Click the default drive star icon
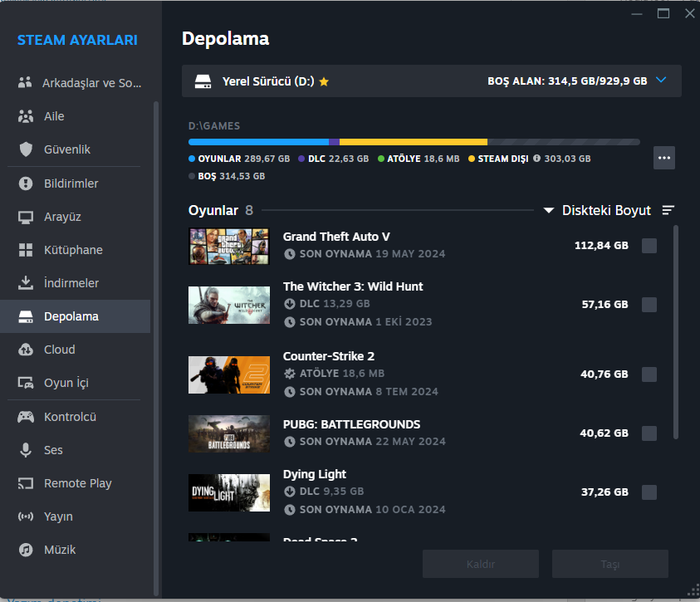 point(324,81)
